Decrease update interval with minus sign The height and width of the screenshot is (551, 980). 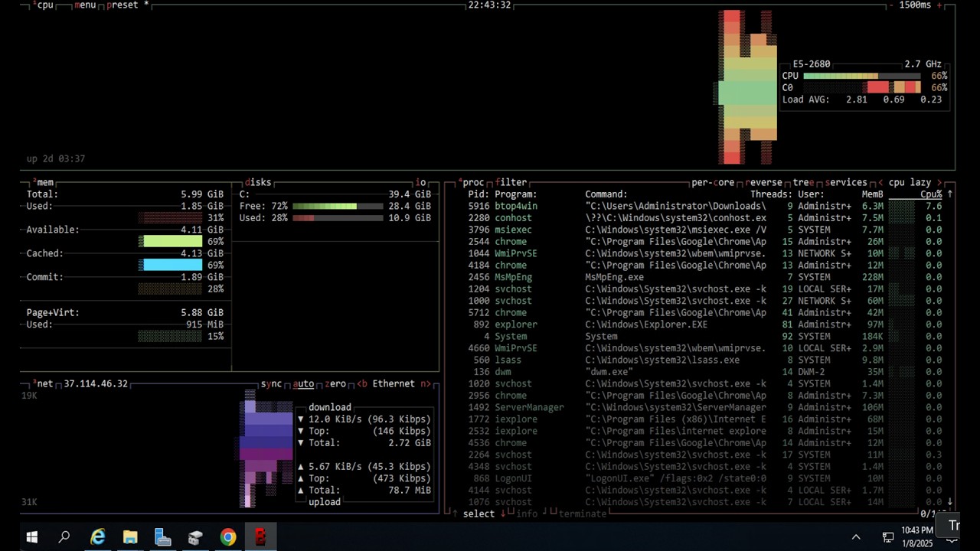tap(890, 5)
